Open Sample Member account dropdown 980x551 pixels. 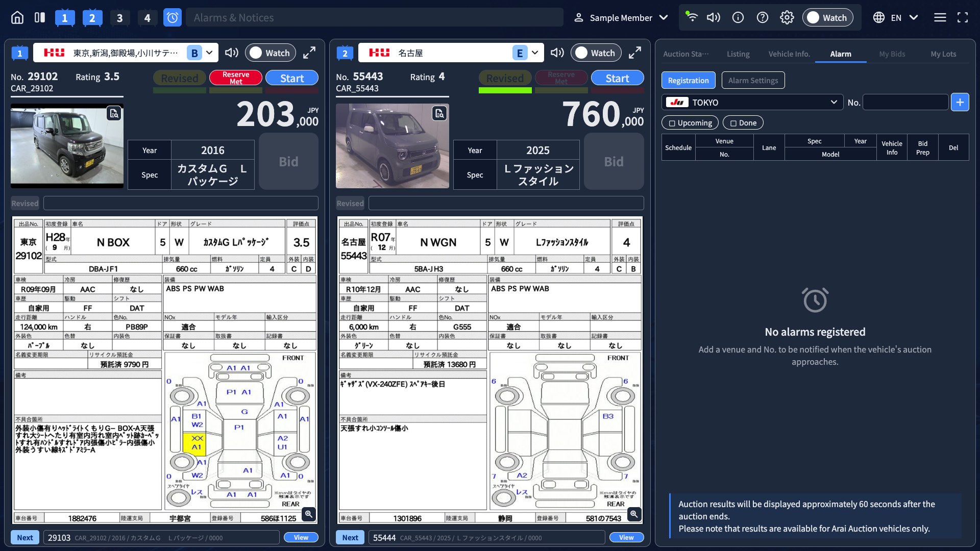pos(621,18)
